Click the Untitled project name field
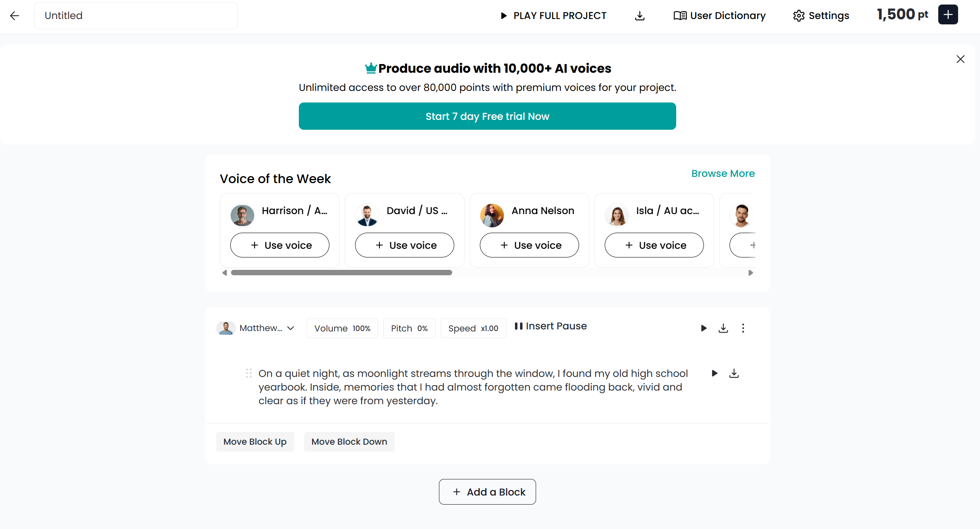 tap(136, 16)
